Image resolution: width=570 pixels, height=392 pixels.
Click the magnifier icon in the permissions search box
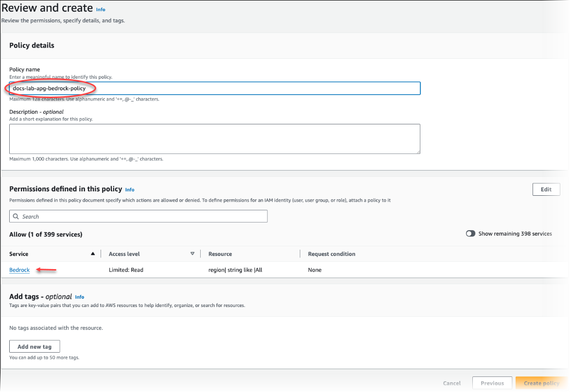coord(16,216)
